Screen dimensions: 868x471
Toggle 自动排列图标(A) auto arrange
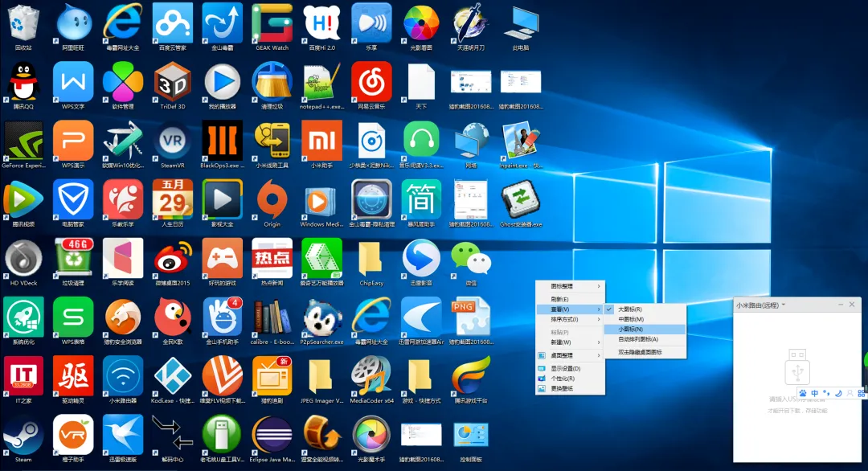tap(645, 339)
